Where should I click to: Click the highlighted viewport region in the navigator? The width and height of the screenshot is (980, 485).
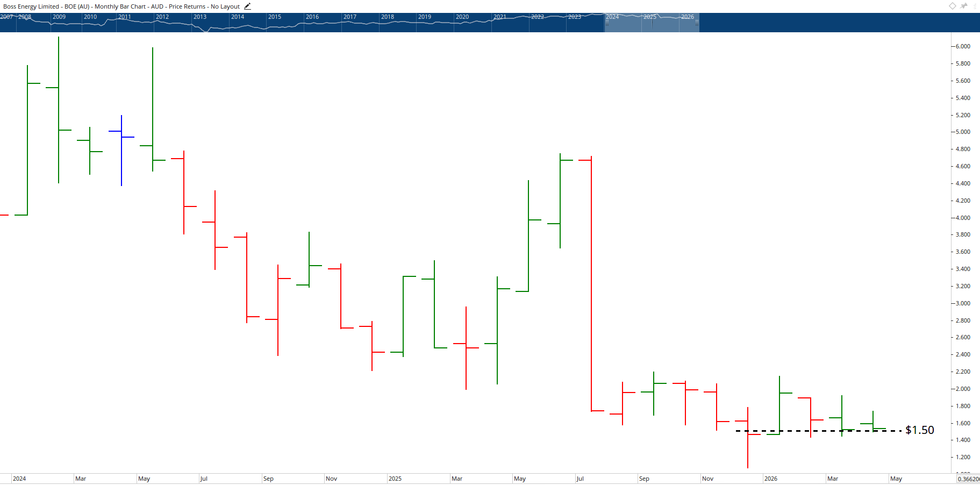[x=650, y=23]
